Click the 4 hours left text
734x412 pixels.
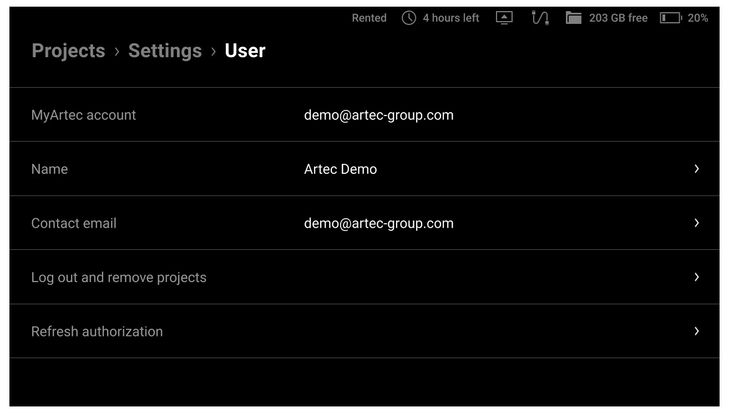coord(451,18)
